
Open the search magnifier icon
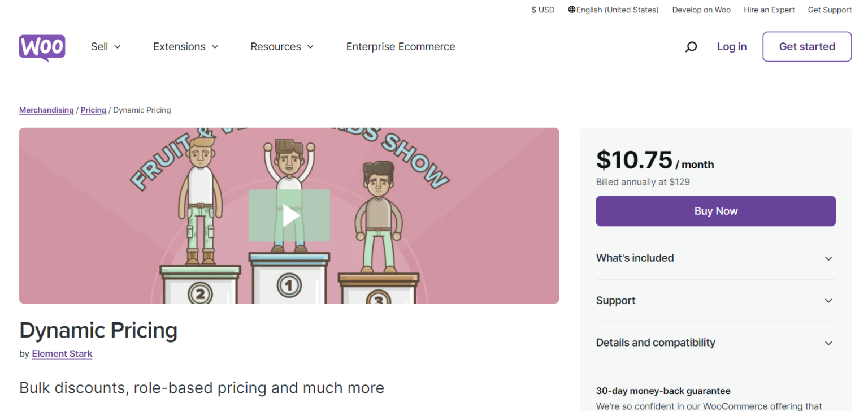691,47
